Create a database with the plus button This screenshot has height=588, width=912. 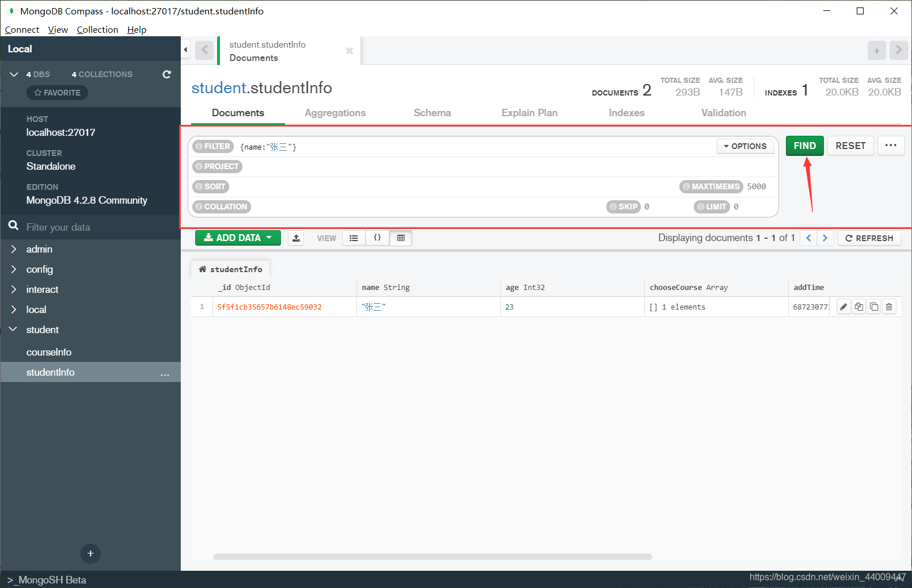pyautogui.click(x=90, y=553)
